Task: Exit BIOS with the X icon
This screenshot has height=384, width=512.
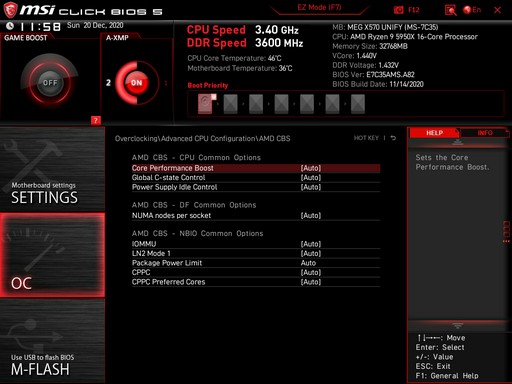Action: point(497,10)
